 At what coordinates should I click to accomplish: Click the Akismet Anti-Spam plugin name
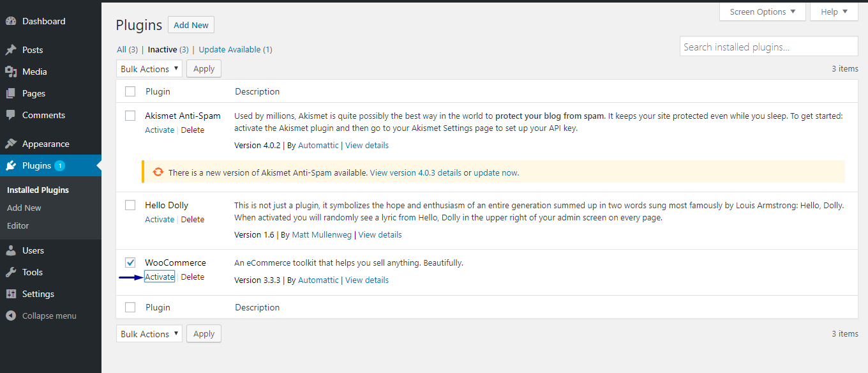tap(183, 116)
